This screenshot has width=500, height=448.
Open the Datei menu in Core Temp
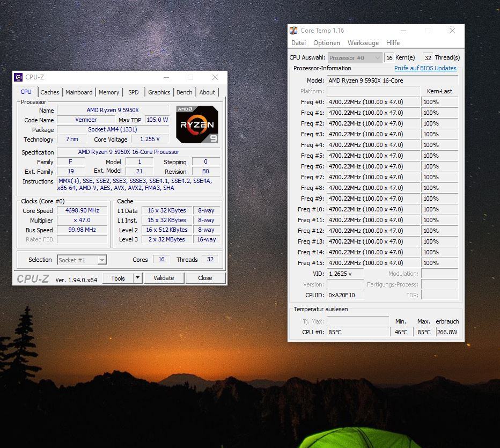tap(298, 43)
